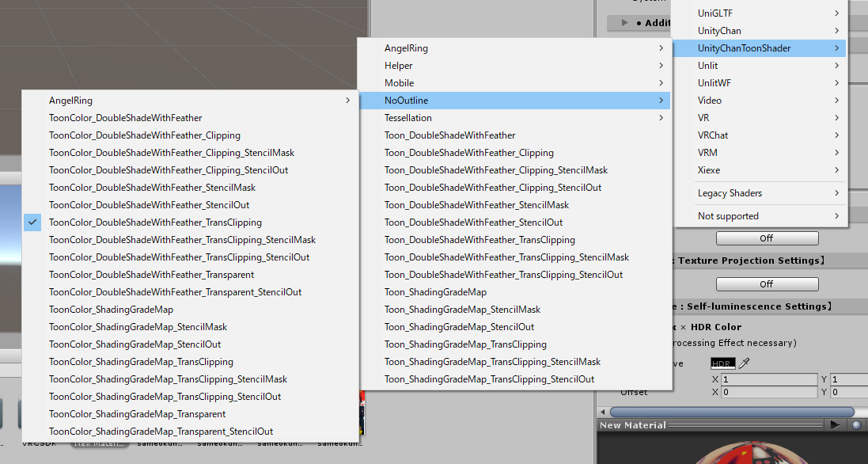Select ToonColor_ShadingGradeMap_TransClipping
Screen dimensions: 868x464
pos(191,362)
